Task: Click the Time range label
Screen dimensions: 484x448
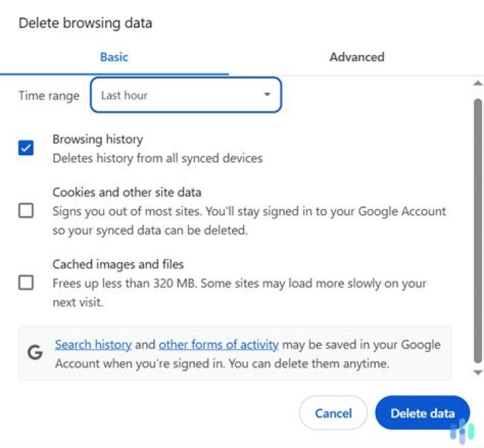Action: pyautogui.click(x=48, y=95)
